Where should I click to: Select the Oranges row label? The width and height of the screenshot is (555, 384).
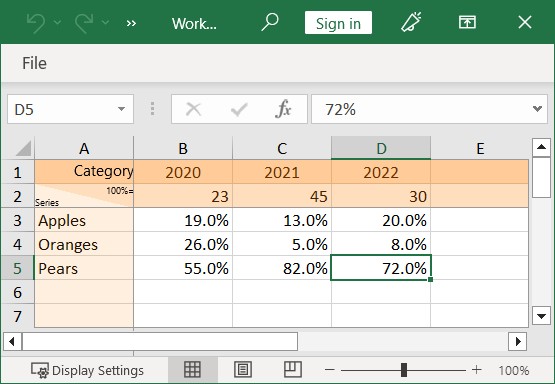(84, 244)
